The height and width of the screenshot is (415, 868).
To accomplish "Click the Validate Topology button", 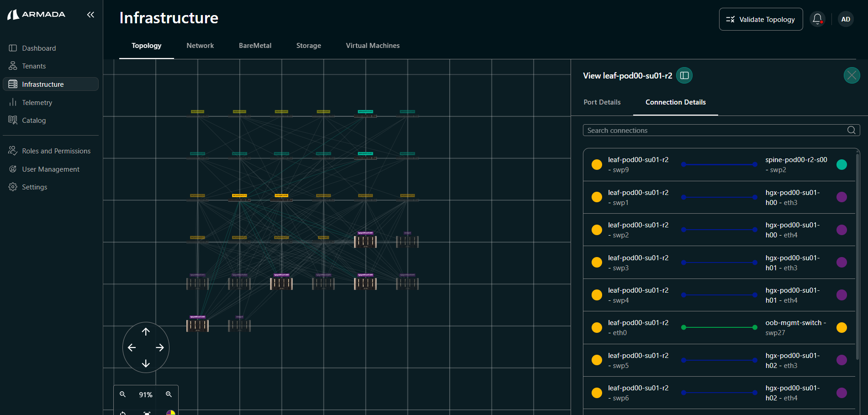I will [761, 19].
